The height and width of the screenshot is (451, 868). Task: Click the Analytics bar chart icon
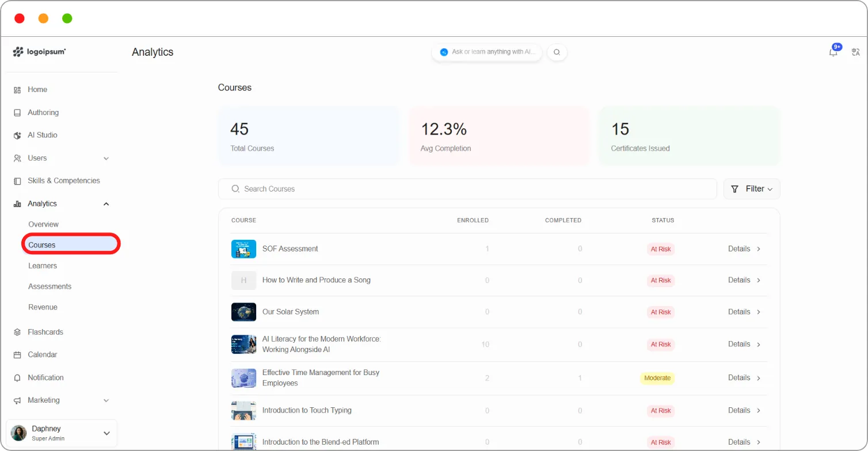pos(17,204)
